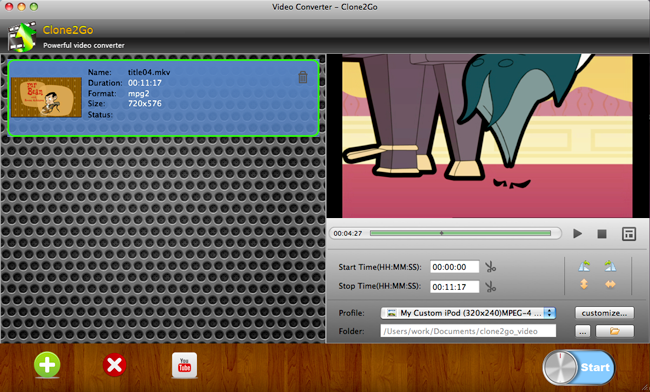Click the mpg2 format value
650x392 pixels.
(138, 94)
